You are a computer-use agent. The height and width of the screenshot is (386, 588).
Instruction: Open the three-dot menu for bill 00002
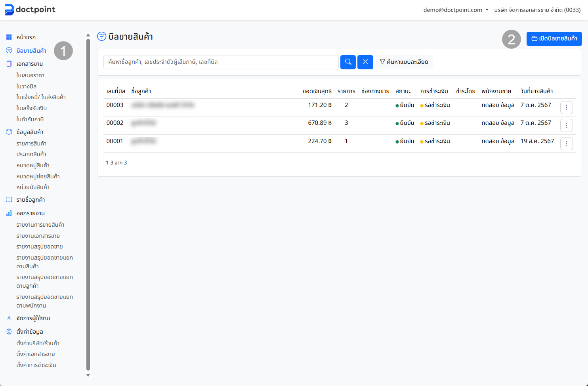click(x=566, y=126)
